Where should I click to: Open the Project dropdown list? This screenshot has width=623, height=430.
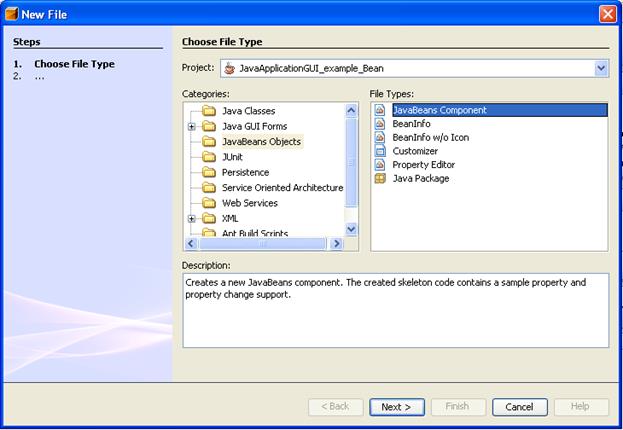click(x=601, y=68)
